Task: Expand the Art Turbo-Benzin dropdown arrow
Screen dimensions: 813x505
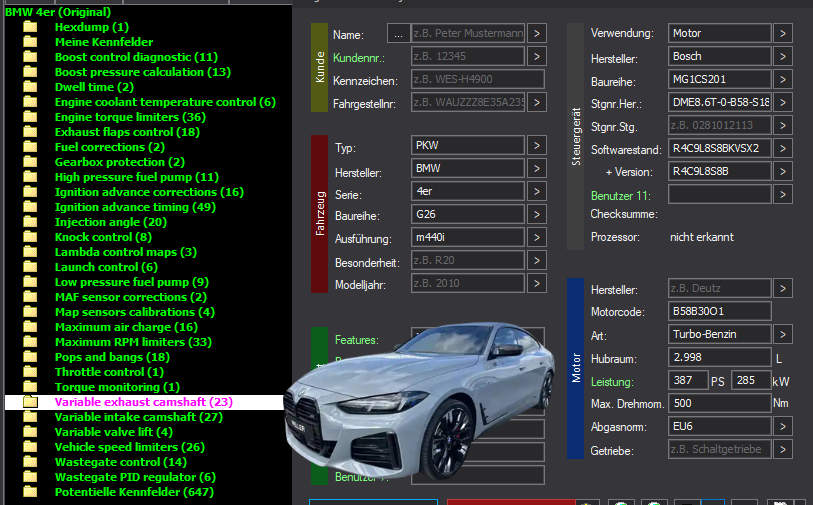Action: click(x=782, y=334)
